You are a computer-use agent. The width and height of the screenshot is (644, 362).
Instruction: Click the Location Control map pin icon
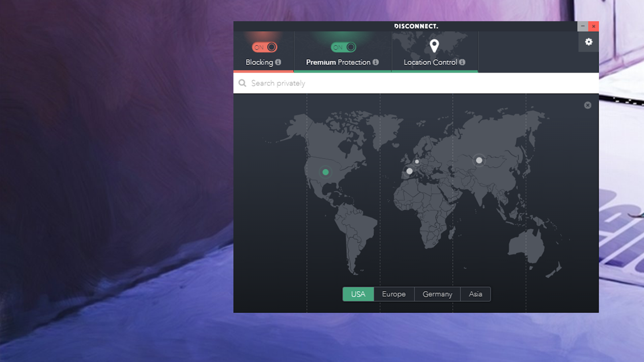click(434, 45)
